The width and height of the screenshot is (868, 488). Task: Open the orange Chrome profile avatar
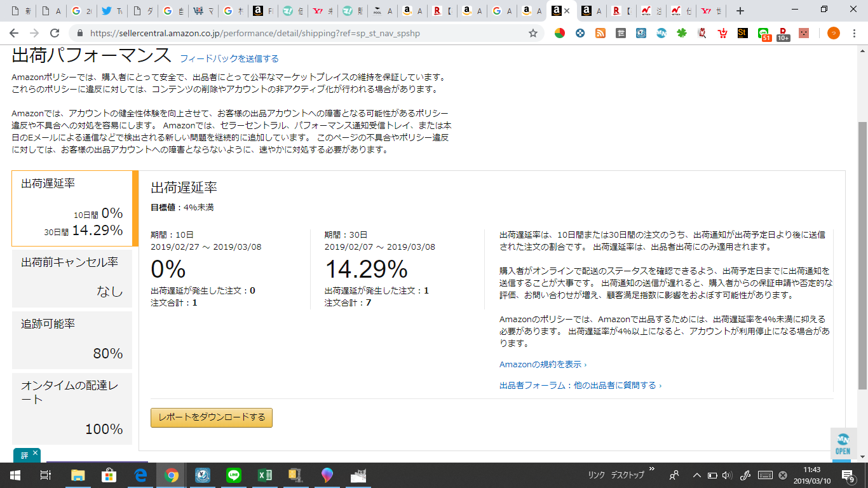click(833, 33)
